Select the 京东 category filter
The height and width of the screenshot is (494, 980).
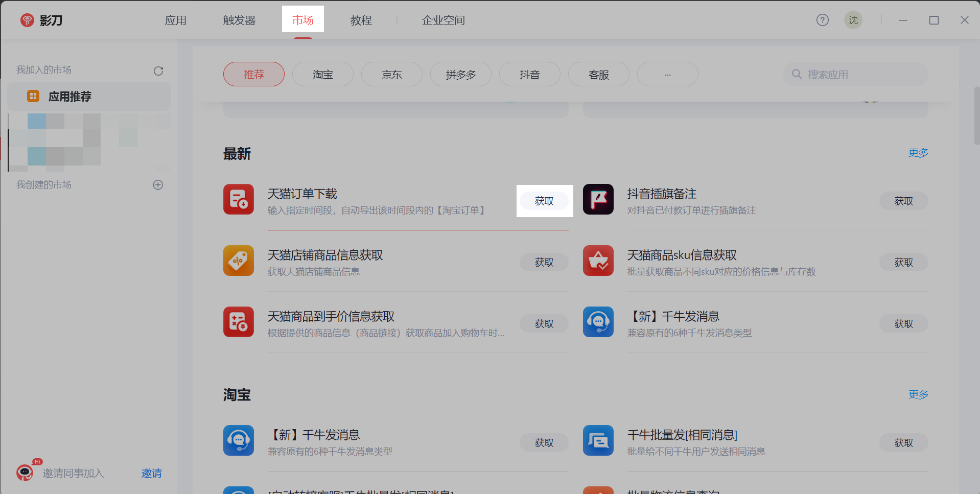click(x=392, y=74)
